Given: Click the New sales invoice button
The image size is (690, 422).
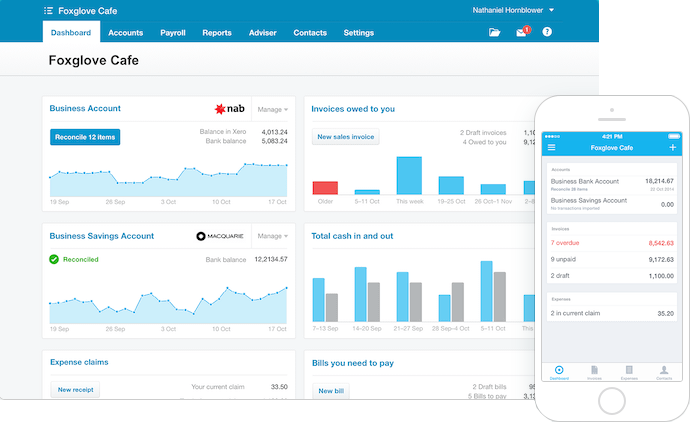Looking at the screenshot, I should point(345,137).
